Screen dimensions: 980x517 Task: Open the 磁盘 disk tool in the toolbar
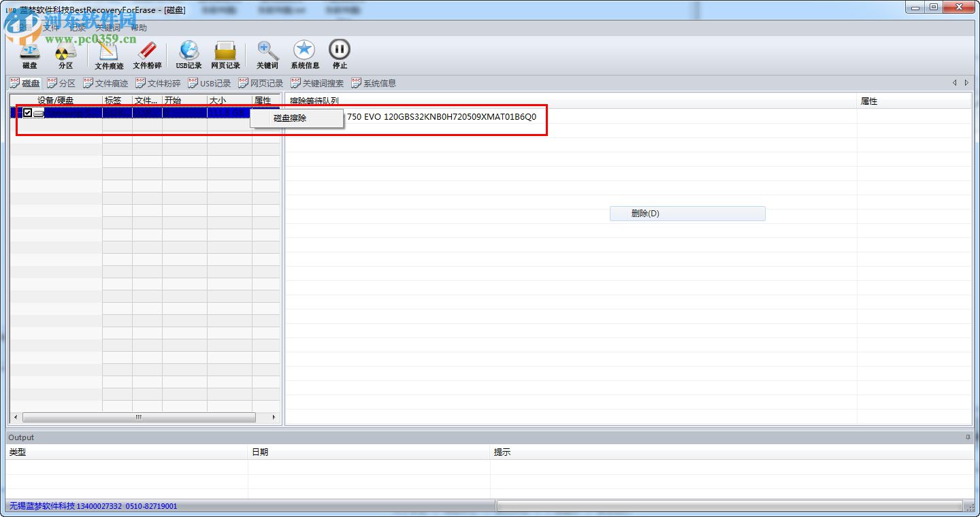click(x=30, y=54)
